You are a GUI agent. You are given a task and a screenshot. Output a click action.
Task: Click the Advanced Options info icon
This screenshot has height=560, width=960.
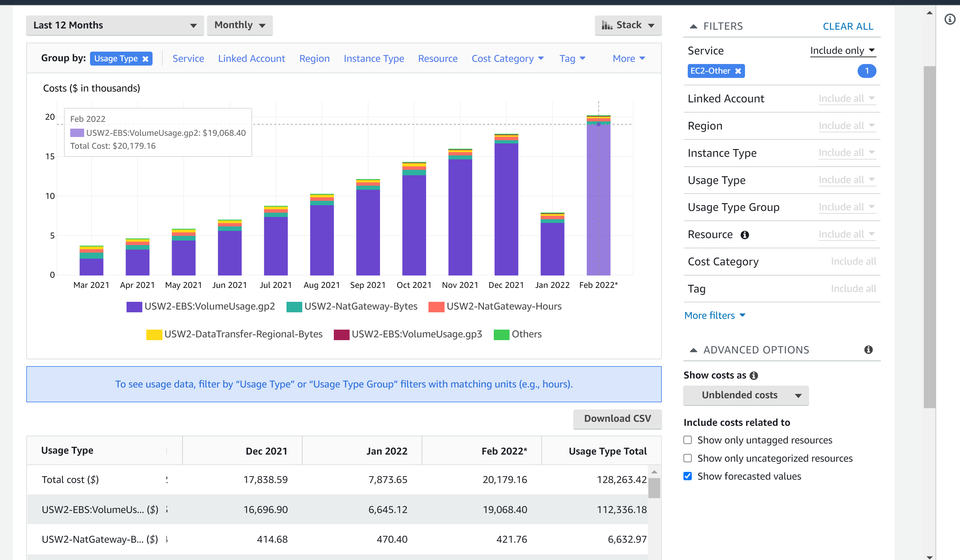coord(868,350)
